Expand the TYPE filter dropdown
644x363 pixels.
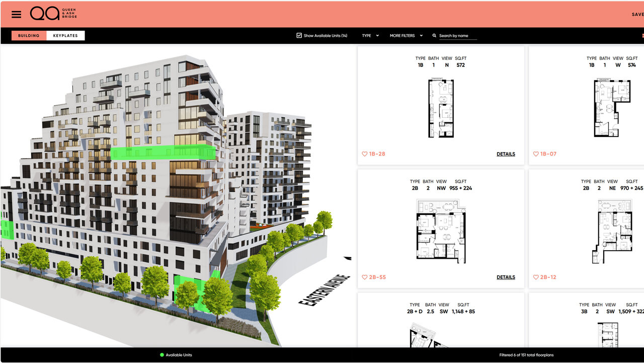pyautogui.click(x=370, y=36)
